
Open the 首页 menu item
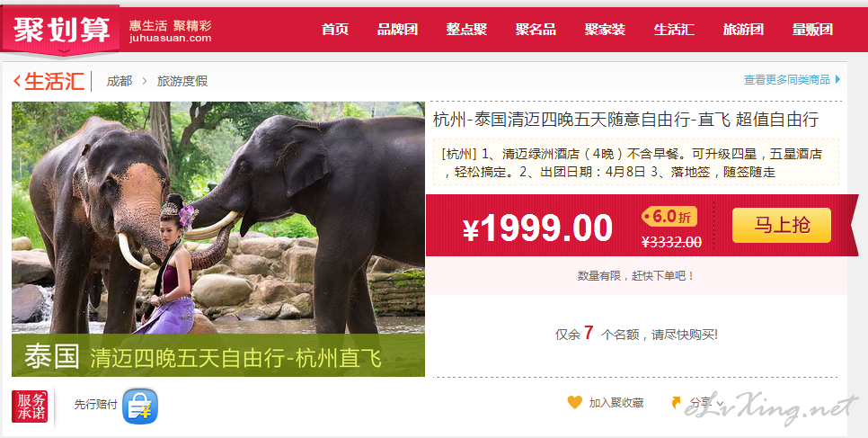coord(335,30)
